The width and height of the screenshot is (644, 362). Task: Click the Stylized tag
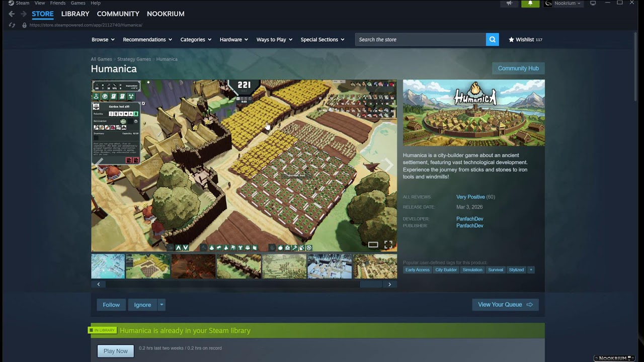[x=516, y=270]
